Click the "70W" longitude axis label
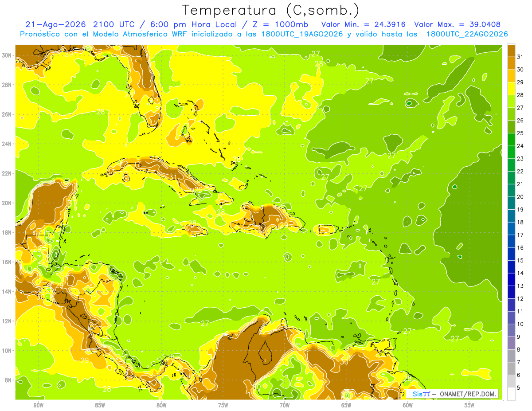 tap(285, 405)
